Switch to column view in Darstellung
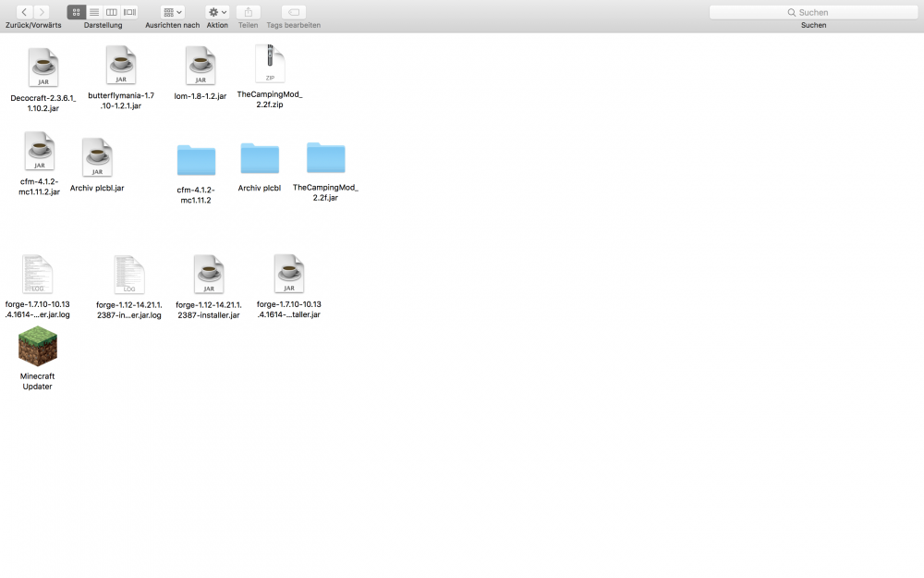Image resolution: width=924 pixels, height=578 pixels. tap(112, 12)
